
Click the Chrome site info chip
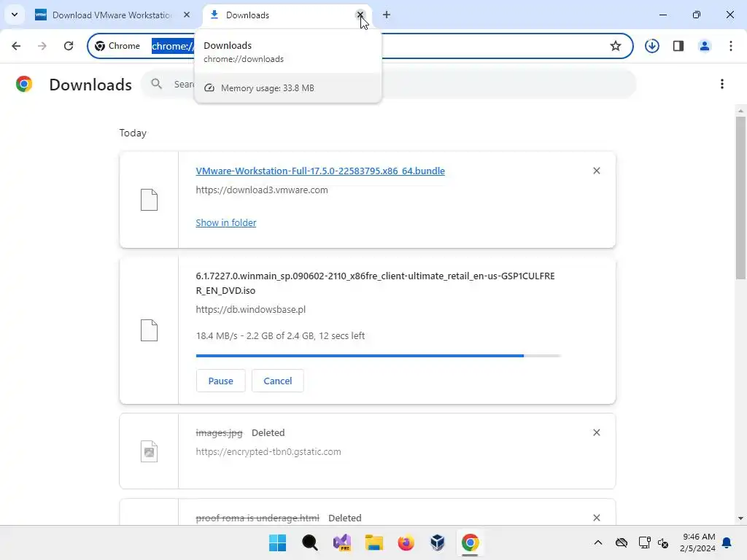click(x=117, y=46)
